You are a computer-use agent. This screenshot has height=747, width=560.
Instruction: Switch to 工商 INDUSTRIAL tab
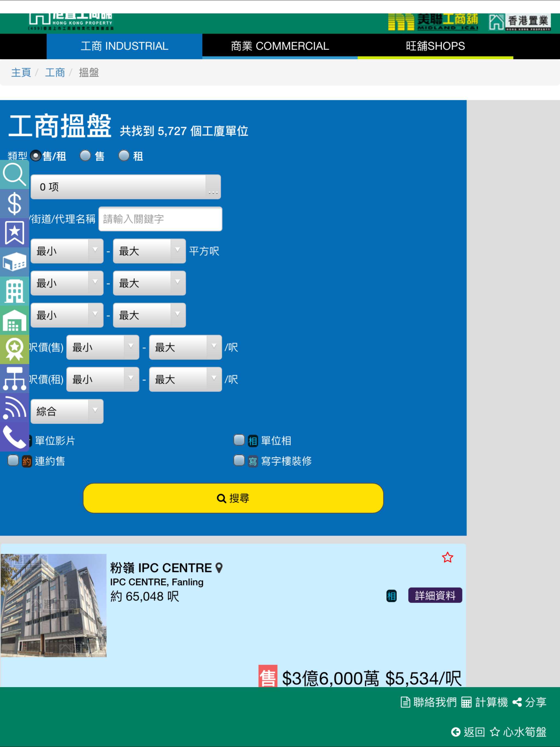[124, 46]
